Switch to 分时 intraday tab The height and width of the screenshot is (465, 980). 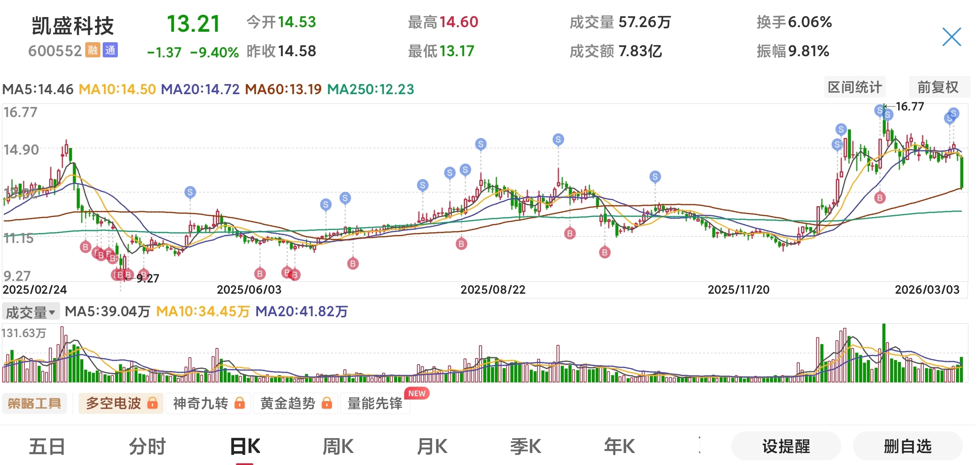(x=147, y=446)
